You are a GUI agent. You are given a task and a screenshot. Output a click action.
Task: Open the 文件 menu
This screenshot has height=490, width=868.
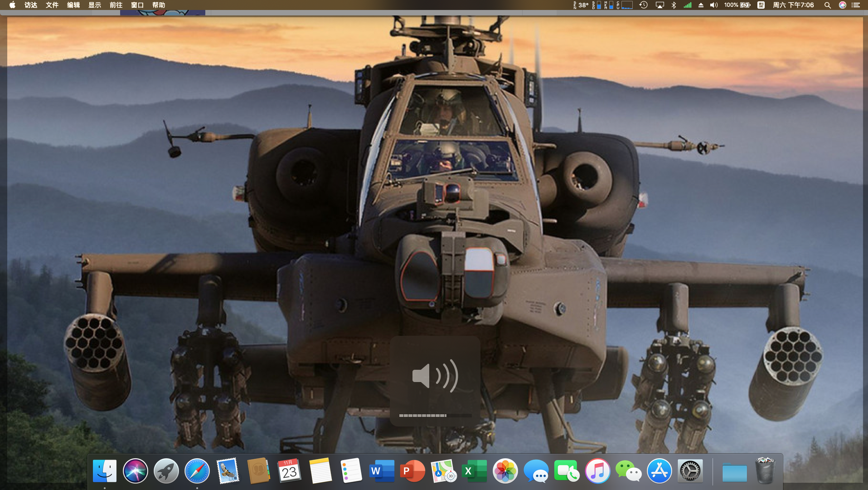click(52, 5)
